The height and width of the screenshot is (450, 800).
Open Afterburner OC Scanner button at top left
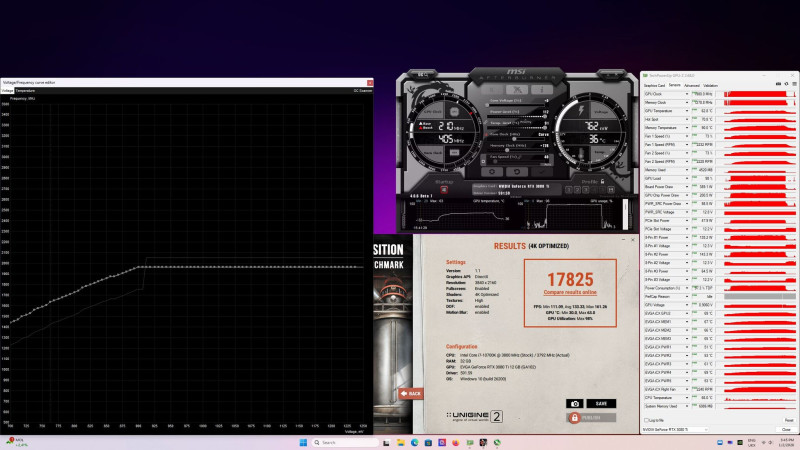423,74
